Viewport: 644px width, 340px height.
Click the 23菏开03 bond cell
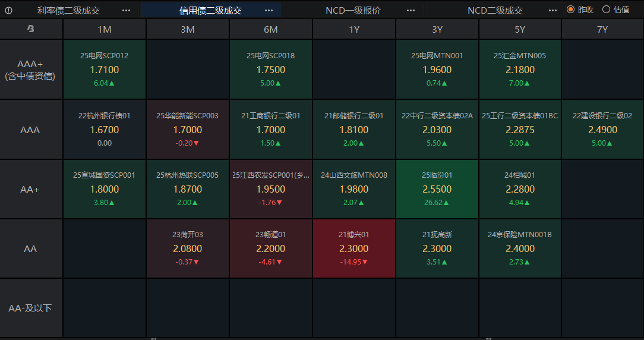click(188, 248)
